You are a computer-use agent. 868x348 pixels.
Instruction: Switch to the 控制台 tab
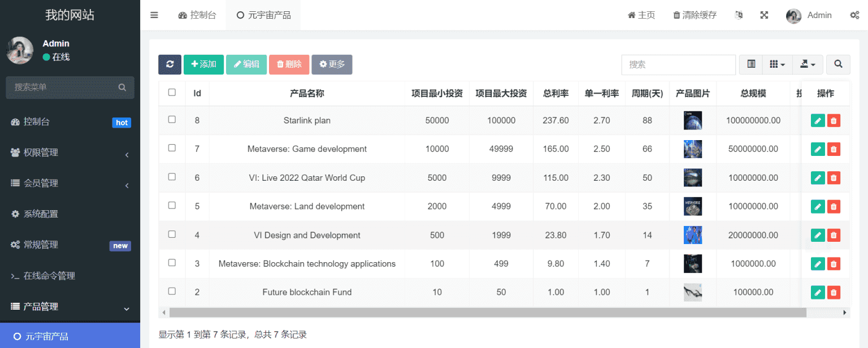click(x=197, y=15)
